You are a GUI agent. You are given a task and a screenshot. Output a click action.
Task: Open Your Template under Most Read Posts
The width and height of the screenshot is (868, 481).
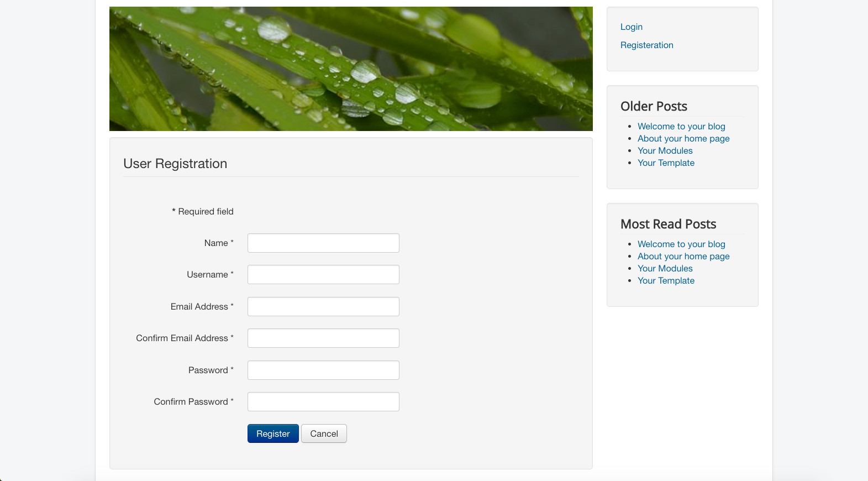coord(666,280)
